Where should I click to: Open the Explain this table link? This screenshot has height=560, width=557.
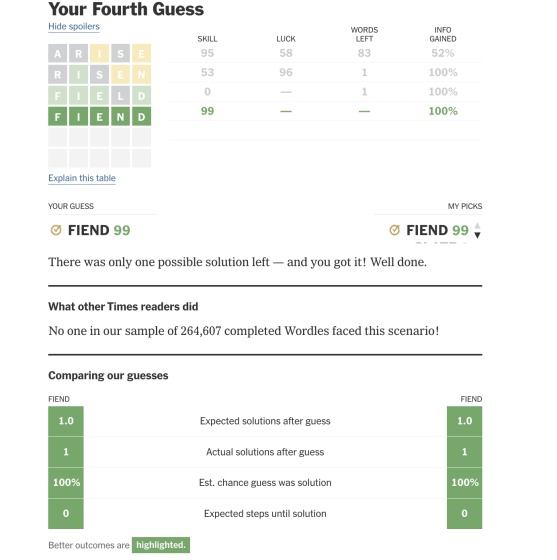pyautogui.click(x=82, y=178)
